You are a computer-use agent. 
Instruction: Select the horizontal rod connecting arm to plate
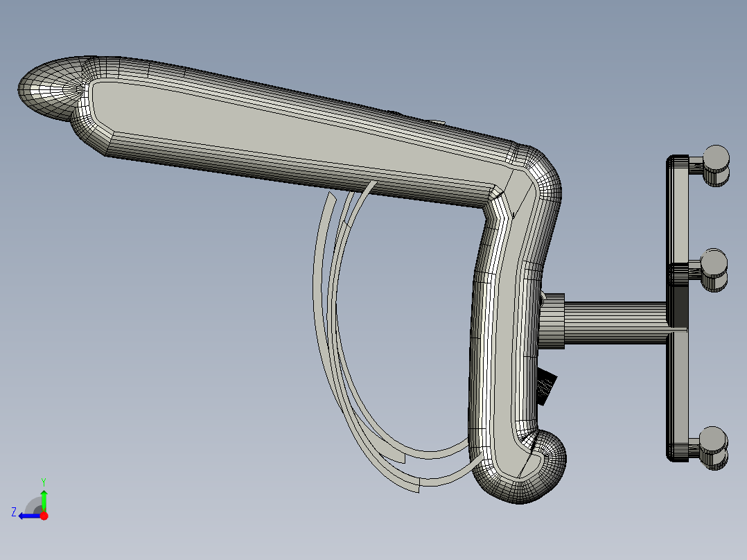(x=615, y=323)
